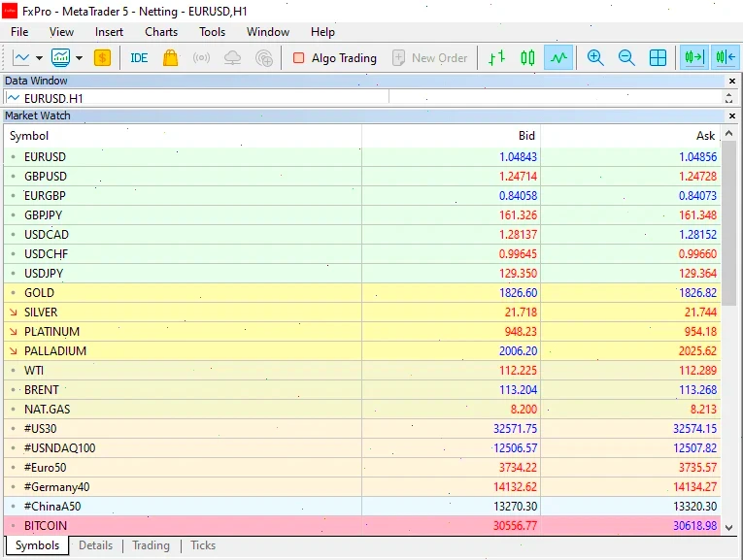Screen dimensions: 743x560
Task: Toggle Algo Trading on
Action: point(334,58)
